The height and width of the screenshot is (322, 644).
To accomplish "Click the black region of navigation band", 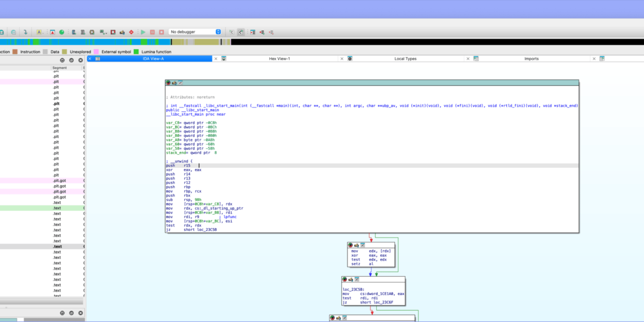I will click(435, 42).
